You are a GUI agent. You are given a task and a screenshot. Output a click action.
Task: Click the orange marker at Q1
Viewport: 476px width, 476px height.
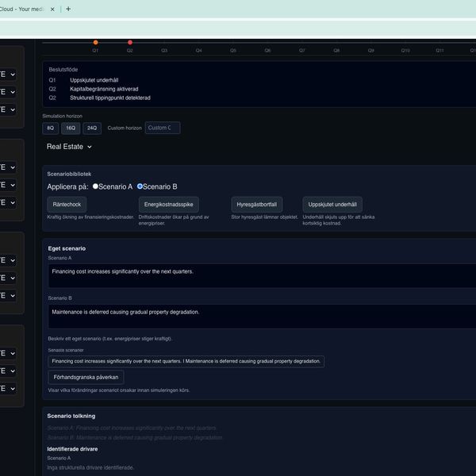tap(95, 42)
